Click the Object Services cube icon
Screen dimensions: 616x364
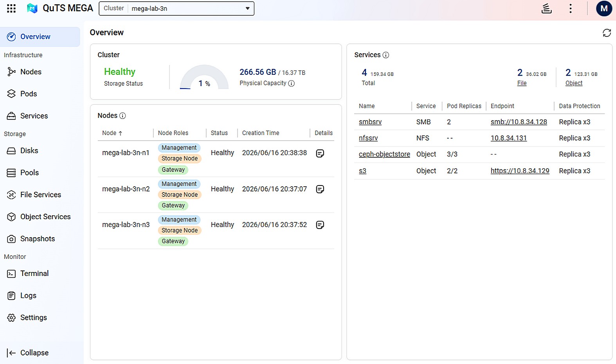point(11,217)
